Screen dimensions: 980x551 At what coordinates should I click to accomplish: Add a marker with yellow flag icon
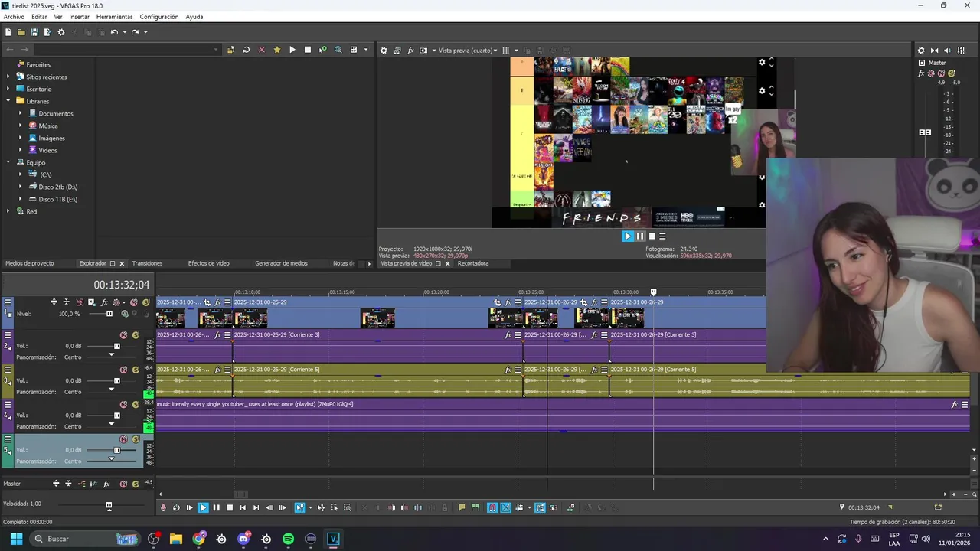pyautogui.click(x=462, y=507)
